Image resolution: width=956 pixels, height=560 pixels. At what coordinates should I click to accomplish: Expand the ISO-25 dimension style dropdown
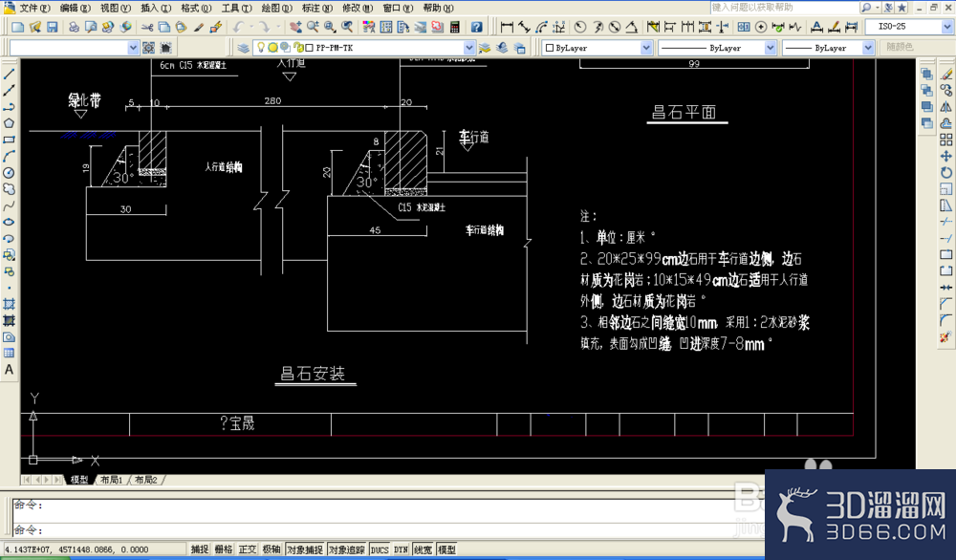946,27
